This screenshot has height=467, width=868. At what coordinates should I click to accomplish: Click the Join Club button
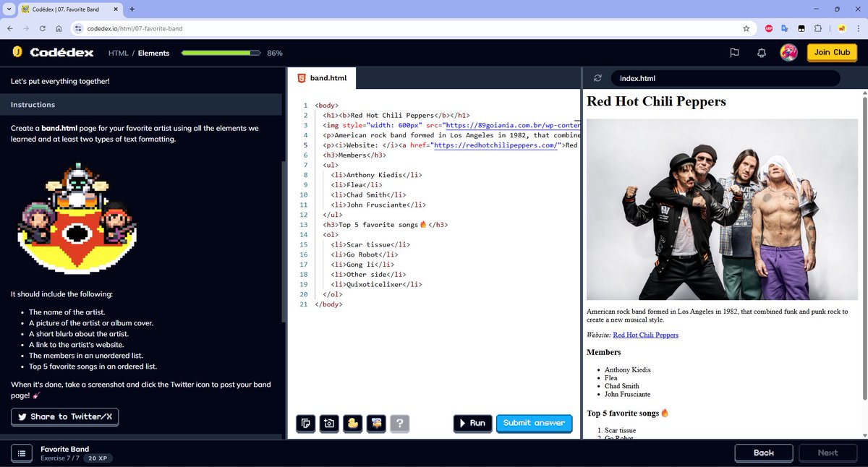coord(832,52)
